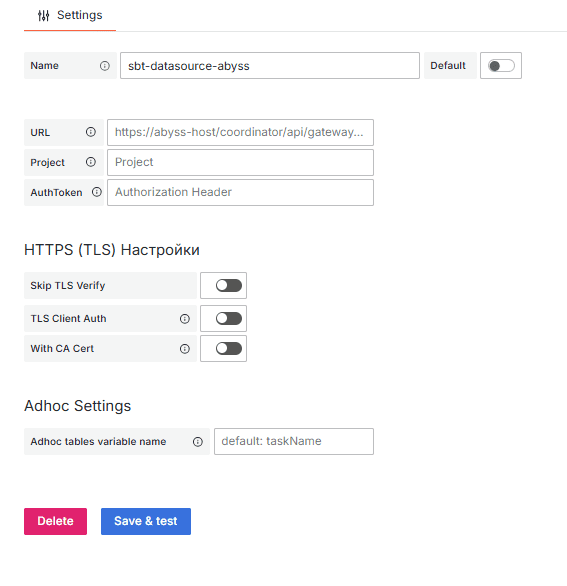Click into the Project input field
This screenshot has height=586, width=567.
(240, 162)
